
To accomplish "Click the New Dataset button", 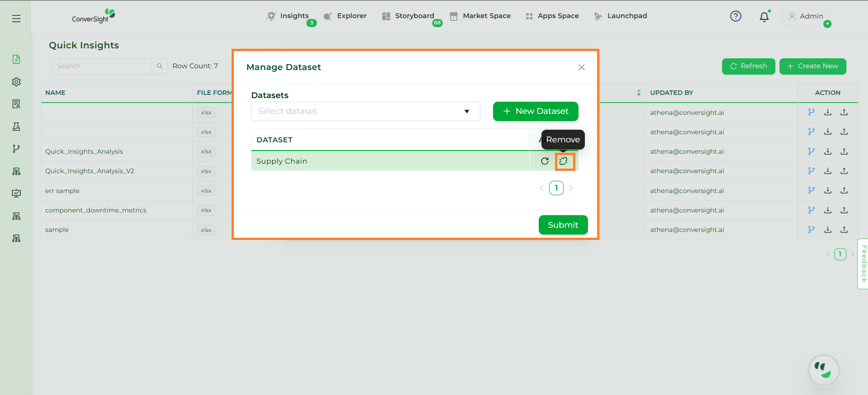I will tap(536, 112).
